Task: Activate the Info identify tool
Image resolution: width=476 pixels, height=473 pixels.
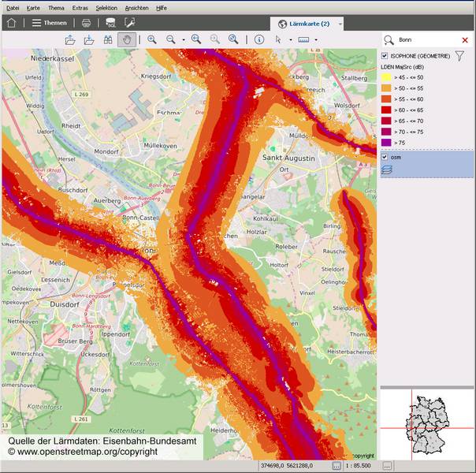Action: (x=259, y=39)
